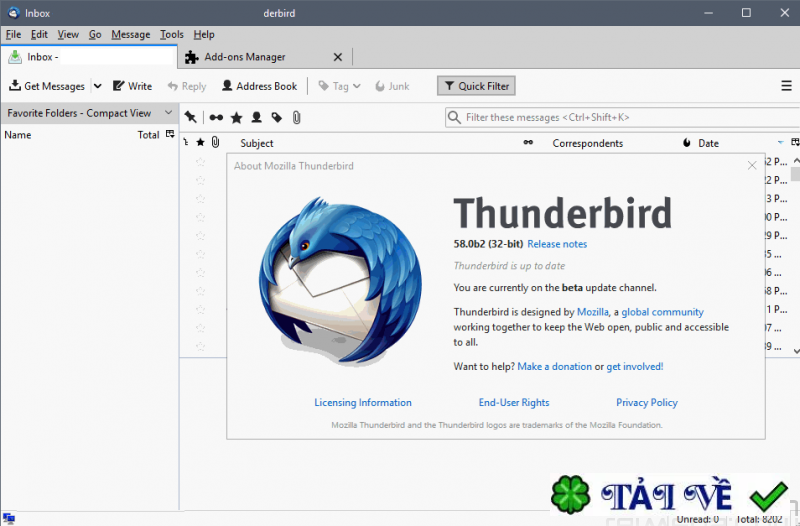Click the message list scroll up arrow
800x526 pixels.
click(796, 161)
